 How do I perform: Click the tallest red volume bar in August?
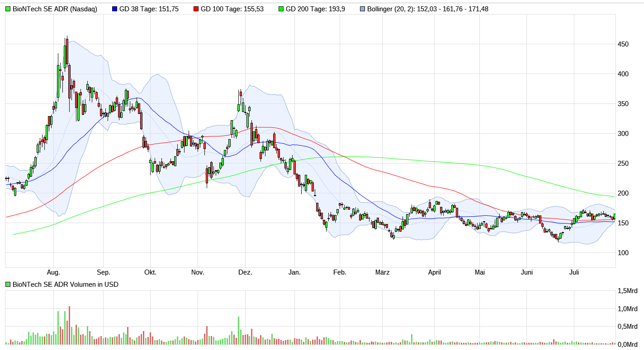[69, 326]
